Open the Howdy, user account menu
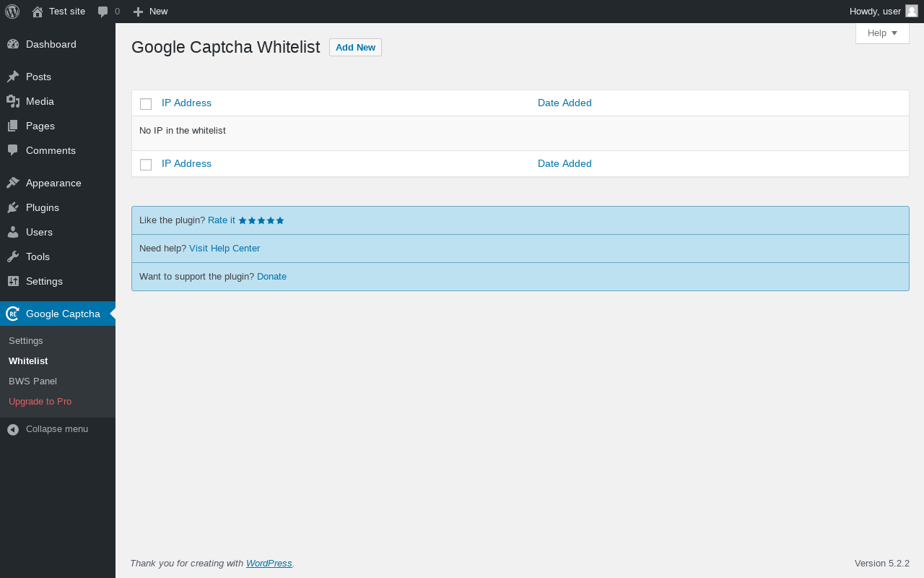 (875, 11)
